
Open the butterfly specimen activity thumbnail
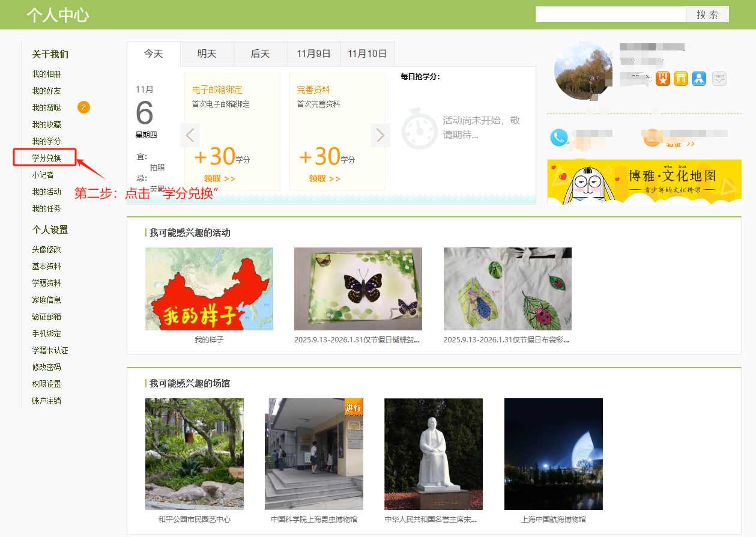point(358,289)
